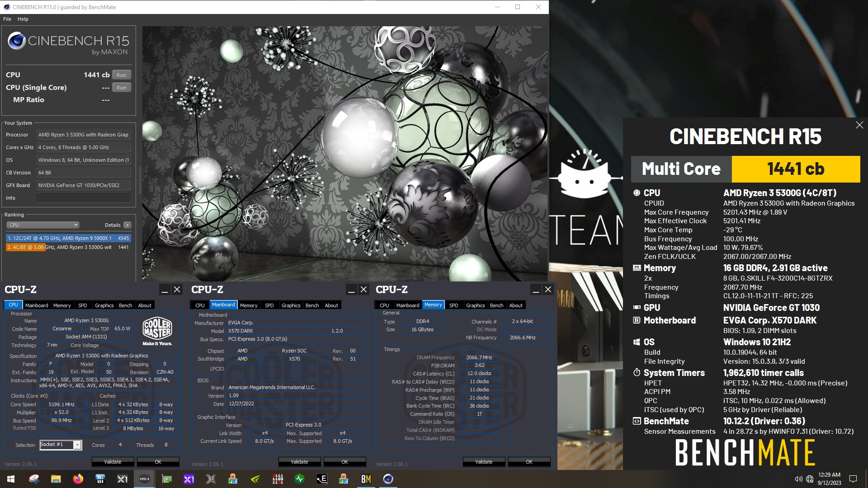Click Cooler Master logo in CPU-Z
The height and width of the screenshot is (488, 868).
(x=157, y=331)
